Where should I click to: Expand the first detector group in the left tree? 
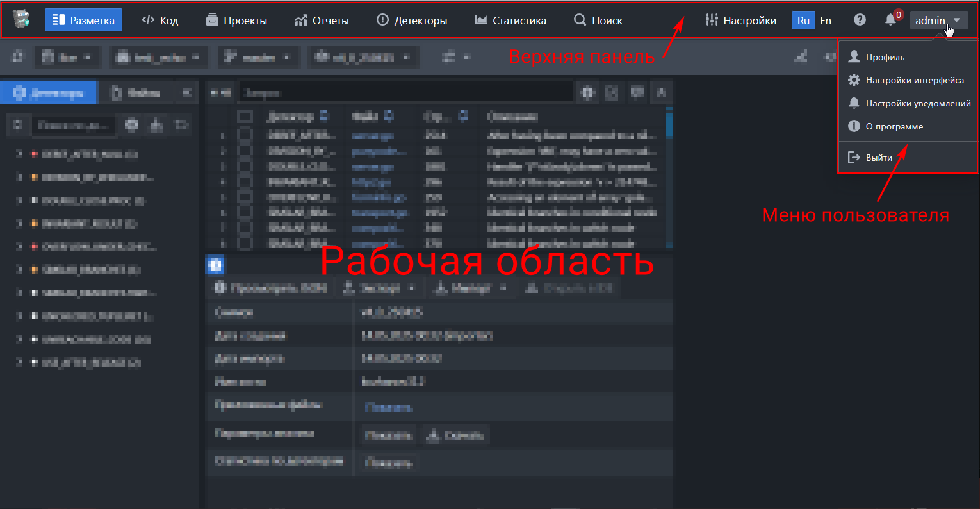tap(19, 154)
